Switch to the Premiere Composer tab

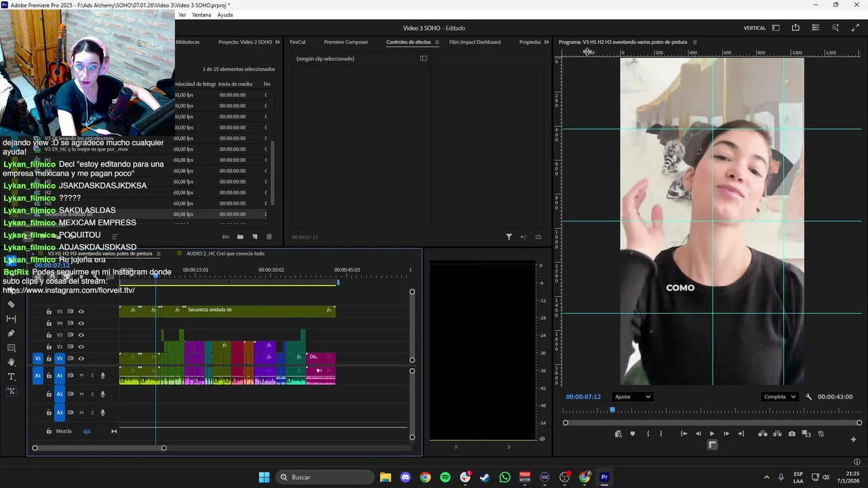pyautogui.click(x=346, y=42)
